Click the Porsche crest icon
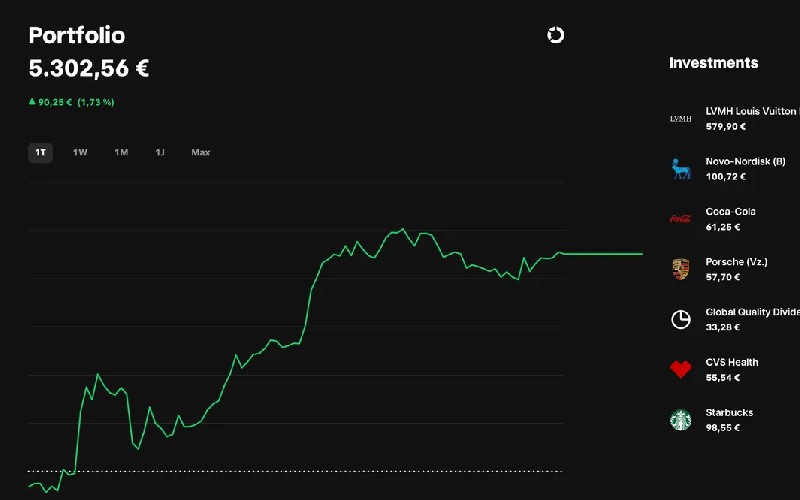The image size is (800, 500). coord(681,269)
